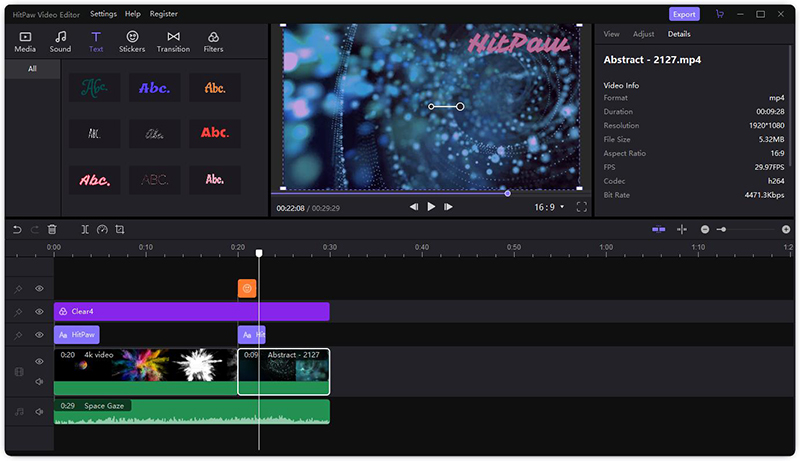
Task: Choose the dark outlined ABC text style
Action: coord(155,180)
